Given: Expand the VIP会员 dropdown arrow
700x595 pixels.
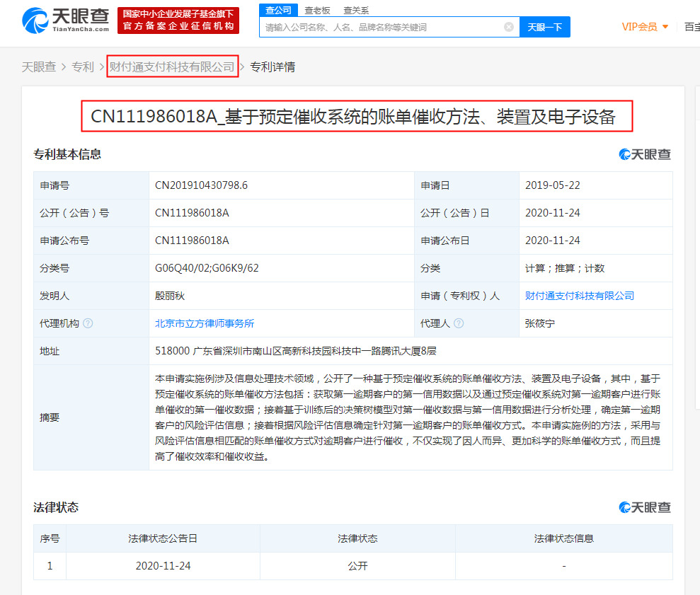Looking at the screenshot, I should (665, 27).
